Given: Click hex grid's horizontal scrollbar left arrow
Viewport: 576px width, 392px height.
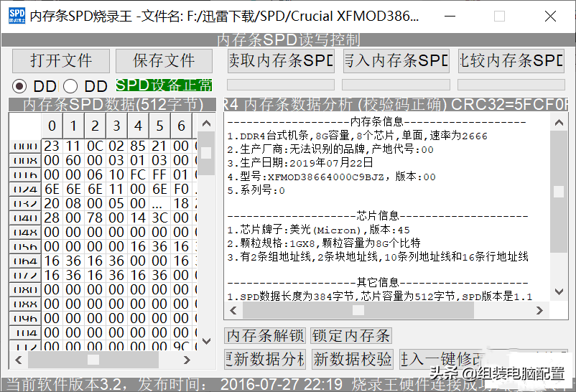Looking at the screenshot, I should [17, 360].
